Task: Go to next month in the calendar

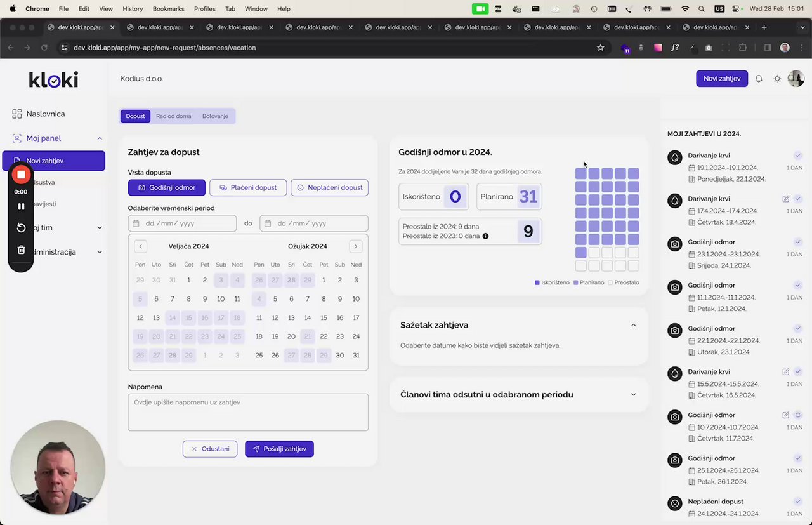Action: (355, 246)
